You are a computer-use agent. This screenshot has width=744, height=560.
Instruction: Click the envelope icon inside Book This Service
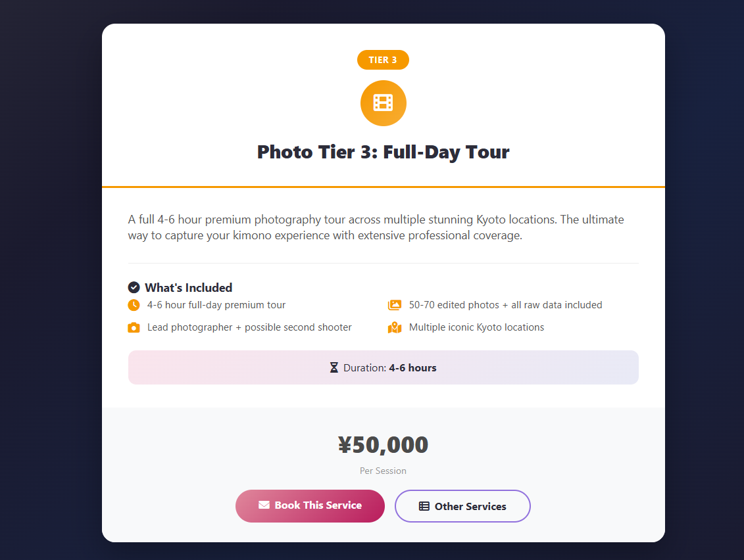click(x=264, y=505)
